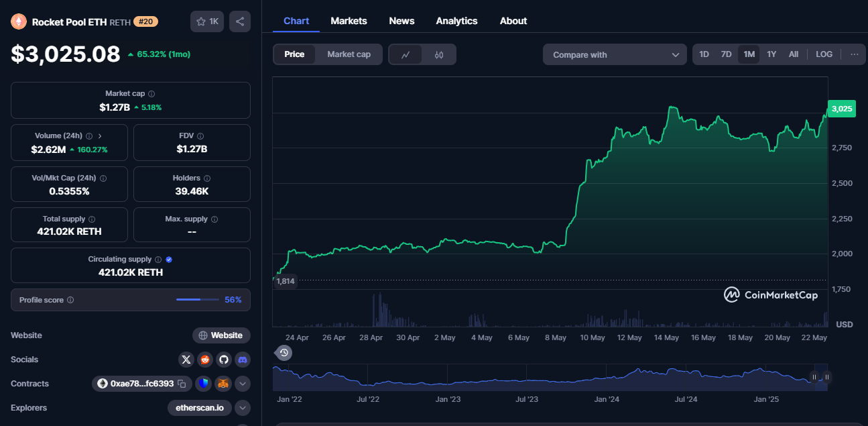The image size is (868, 426).
Task: Open the GitHub social link
Action: pyautogui.click(x=224, y=360)
